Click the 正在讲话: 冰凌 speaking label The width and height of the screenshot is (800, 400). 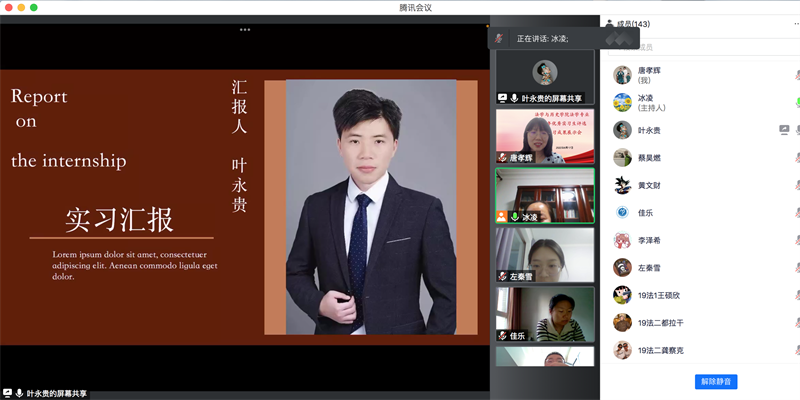pyautogui.click(x=542, y=39)
